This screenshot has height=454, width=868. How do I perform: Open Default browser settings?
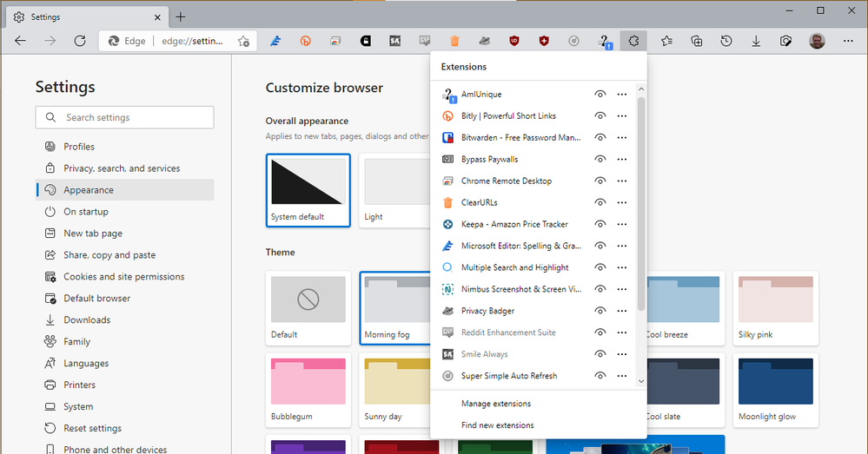(x=125, y=298)
